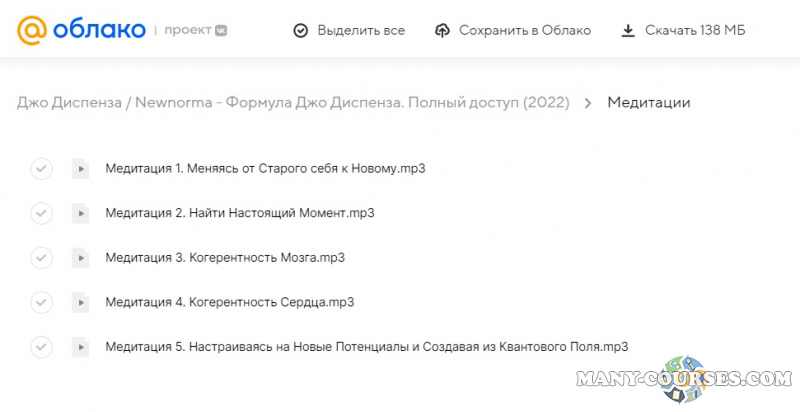Click audio file icon for Медитация 3

[80, 257]
